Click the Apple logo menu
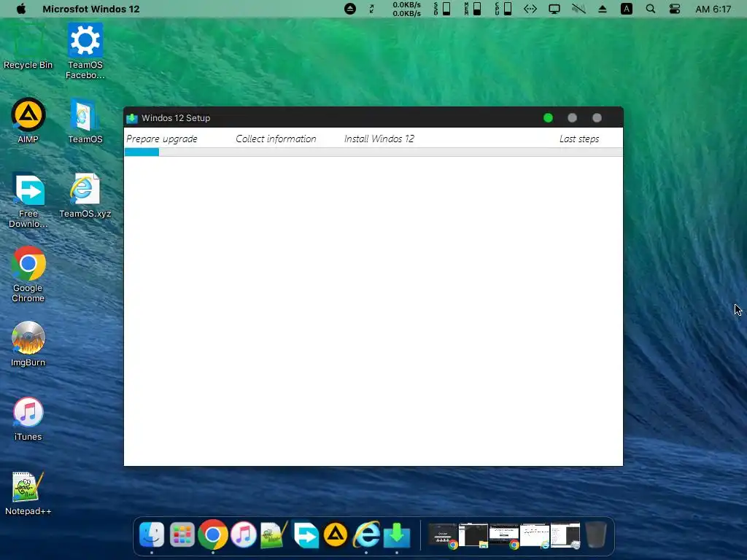Image resolution: width=747 pixels, height=560 pixels. point(21,9)
